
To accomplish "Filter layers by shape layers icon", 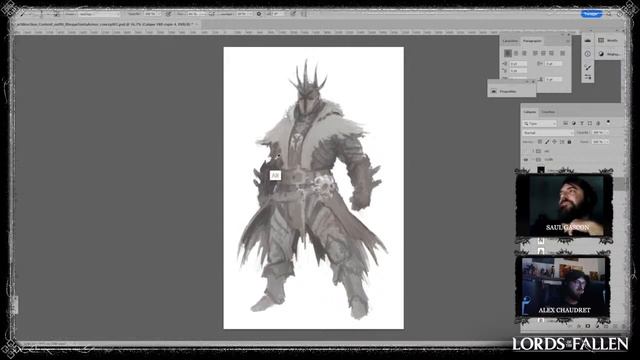I will coord(590,123).
